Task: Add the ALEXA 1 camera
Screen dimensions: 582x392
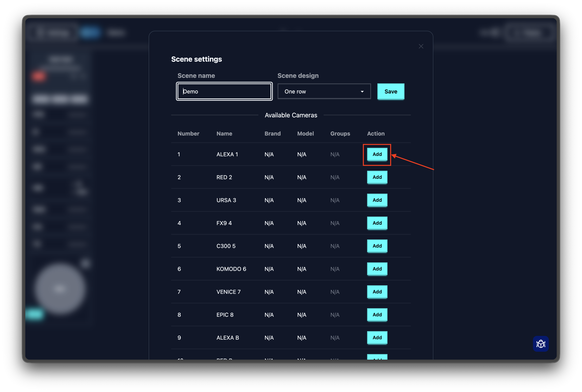Action: click(377, 154)
